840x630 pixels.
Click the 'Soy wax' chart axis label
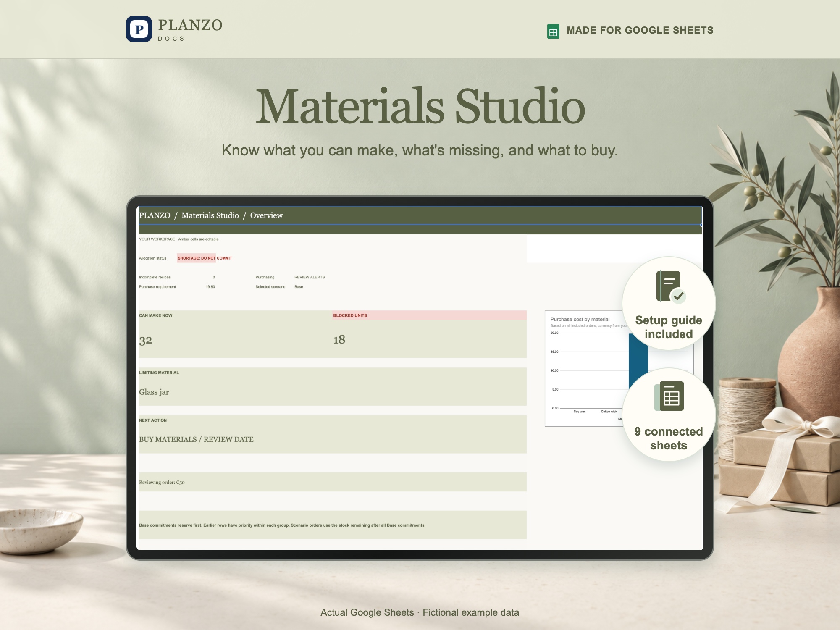(x=580, y=412)
